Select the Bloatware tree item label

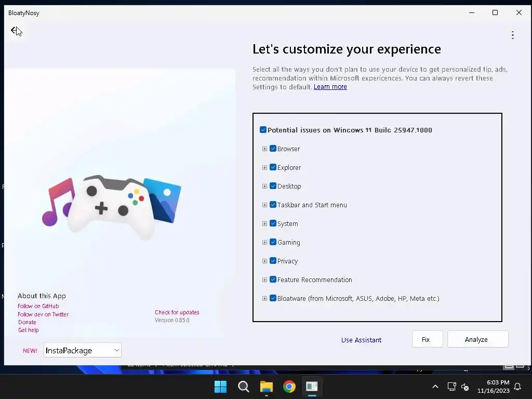358,299
